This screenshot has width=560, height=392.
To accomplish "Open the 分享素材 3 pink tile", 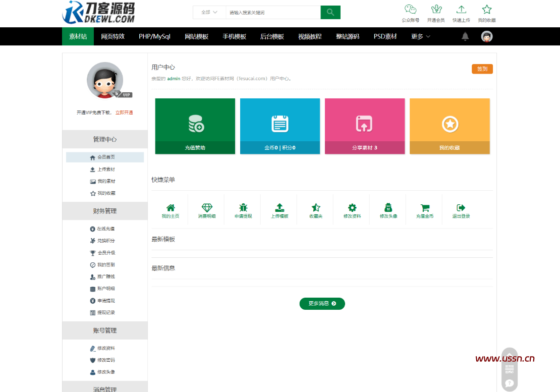I will 365,126.
